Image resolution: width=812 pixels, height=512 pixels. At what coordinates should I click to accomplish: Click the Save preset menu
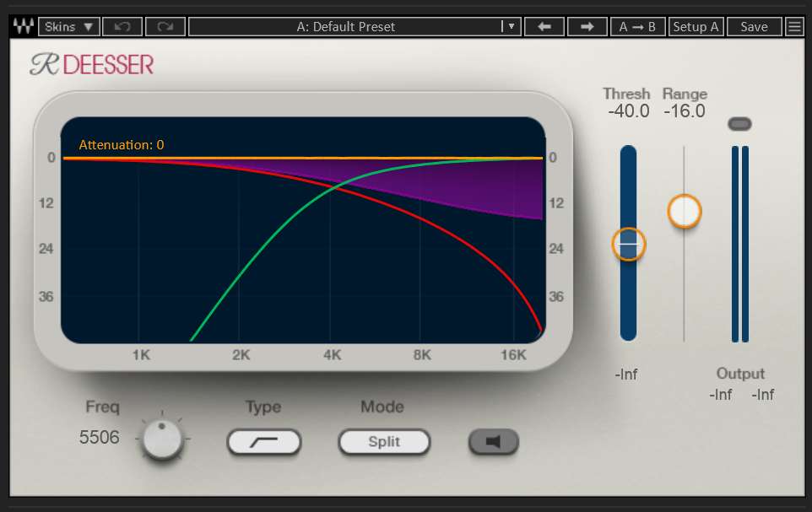pyautogui.click(x=754, y=26)
